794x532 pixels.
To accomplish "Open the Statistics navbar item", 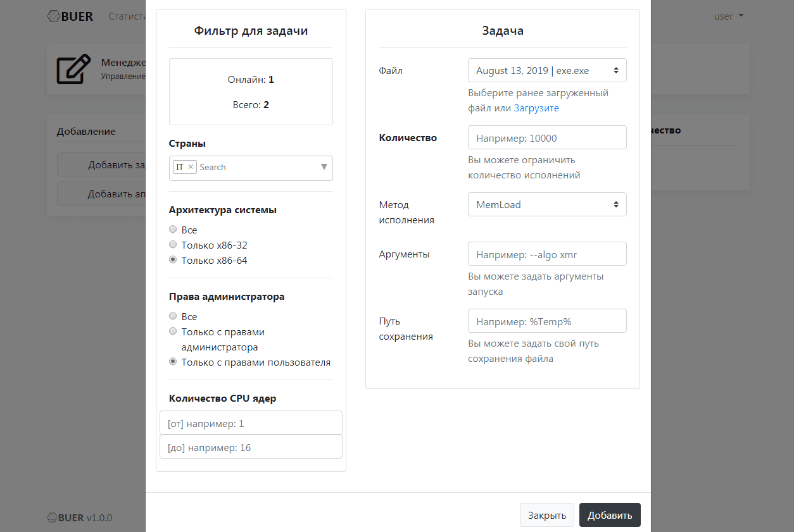I will [x=127, y=16].
